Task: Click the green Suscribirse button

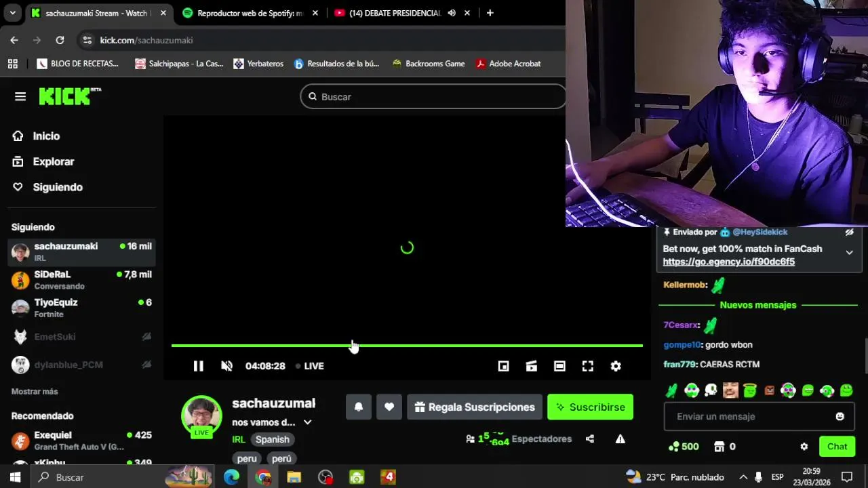Action: (590, 407)
